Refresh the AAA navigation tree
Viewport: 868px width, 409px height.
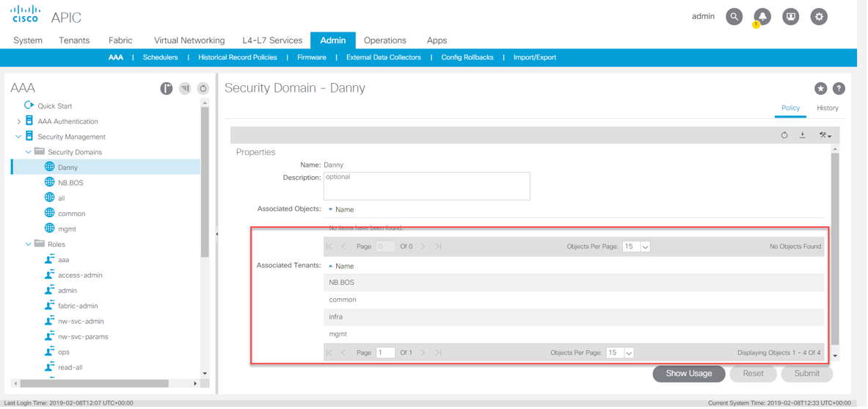pyautogui.click(x=203, y=88)
